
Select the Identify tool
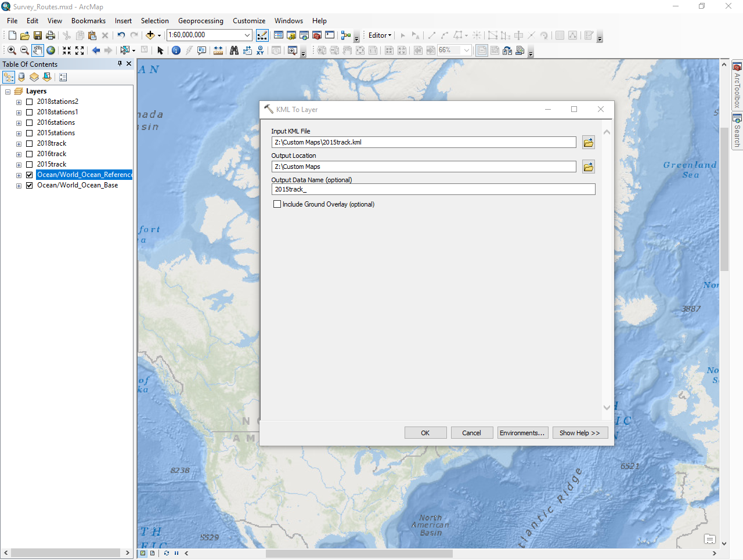[176, 50]
